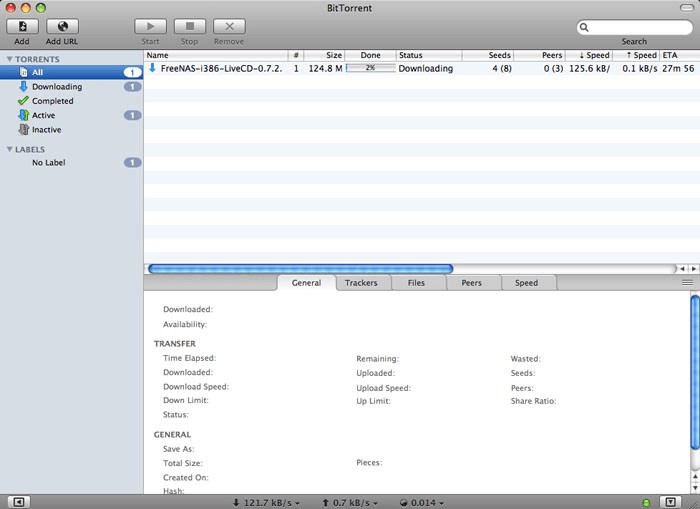Image resolution: width=700 pixels, height=509 pixels.
Task: Click the toolbar hide pill button in titlebar
Action: pos(687,8)
